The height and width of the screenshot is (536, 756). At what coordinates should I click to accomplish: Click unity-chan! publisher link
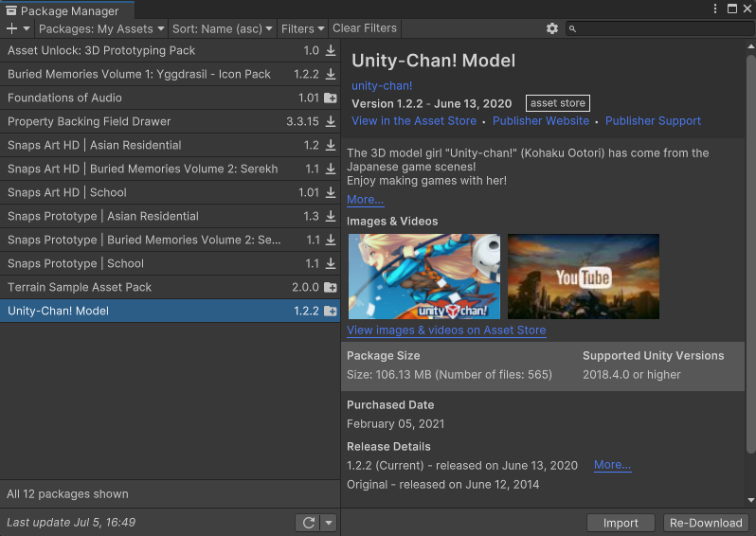click(x=382, y=86)
